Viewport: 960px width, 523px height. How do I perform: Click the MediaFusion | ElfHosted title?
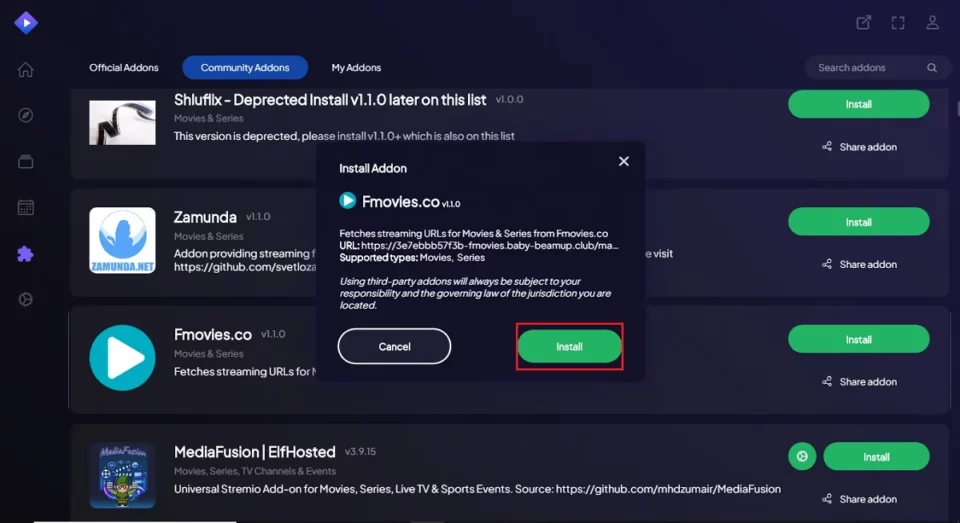click(255, 452)
